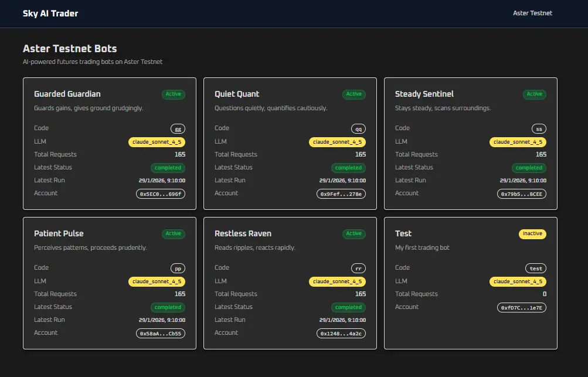This screenshot has height=377, width=588.
Task: Click account address 0x5EC0...696f
Action: pos(161,194)
